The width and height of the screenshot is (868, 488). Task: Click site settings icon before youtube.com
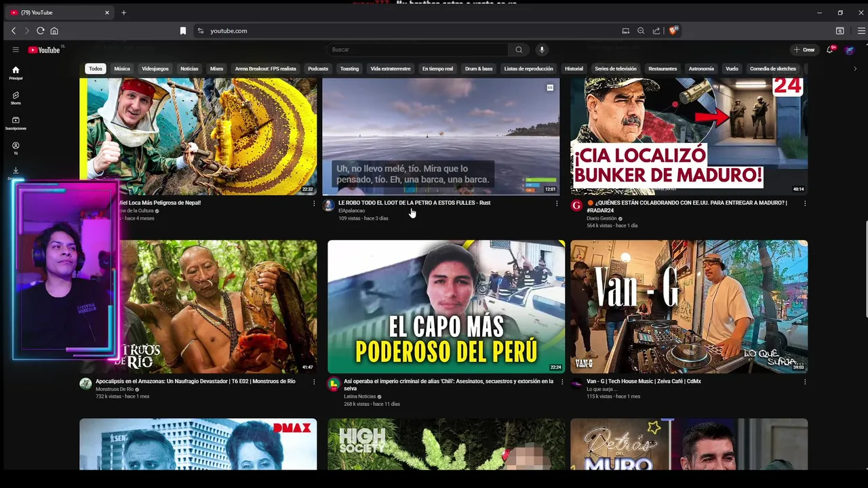200,30
